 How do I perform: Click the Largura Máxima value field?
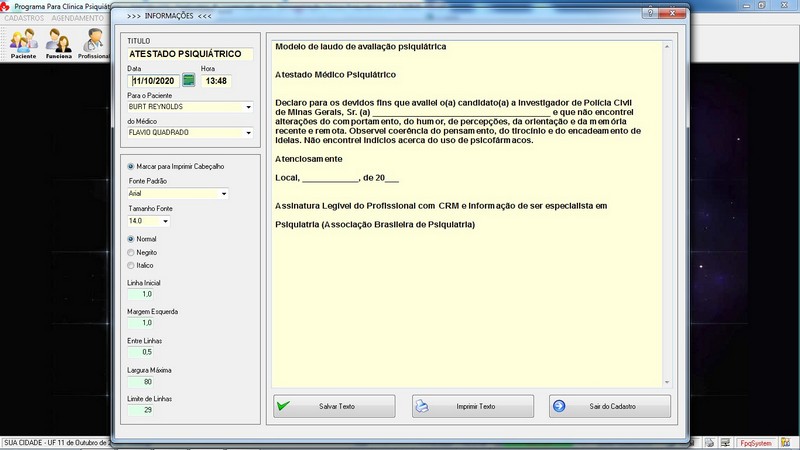coord(147,382)
